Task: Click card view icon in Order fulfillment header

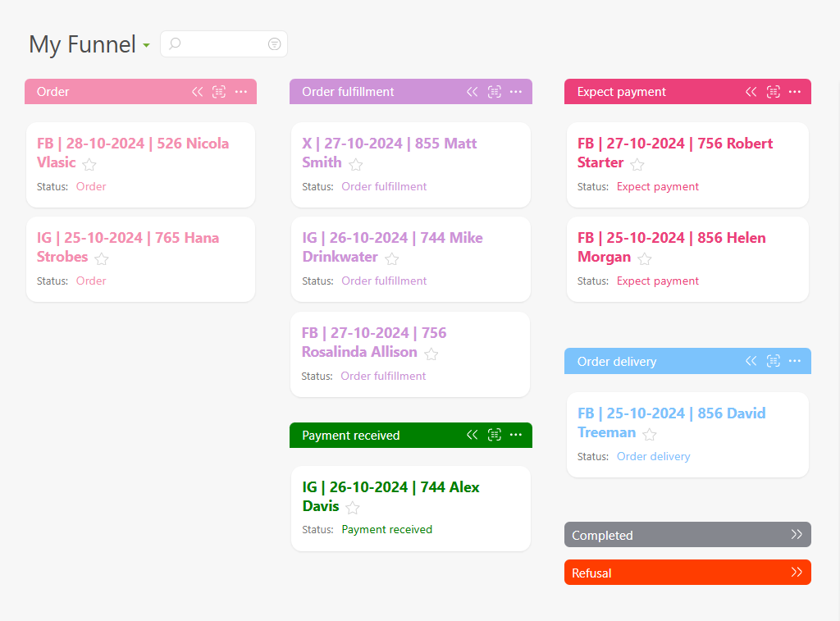Action: [495, 92]
